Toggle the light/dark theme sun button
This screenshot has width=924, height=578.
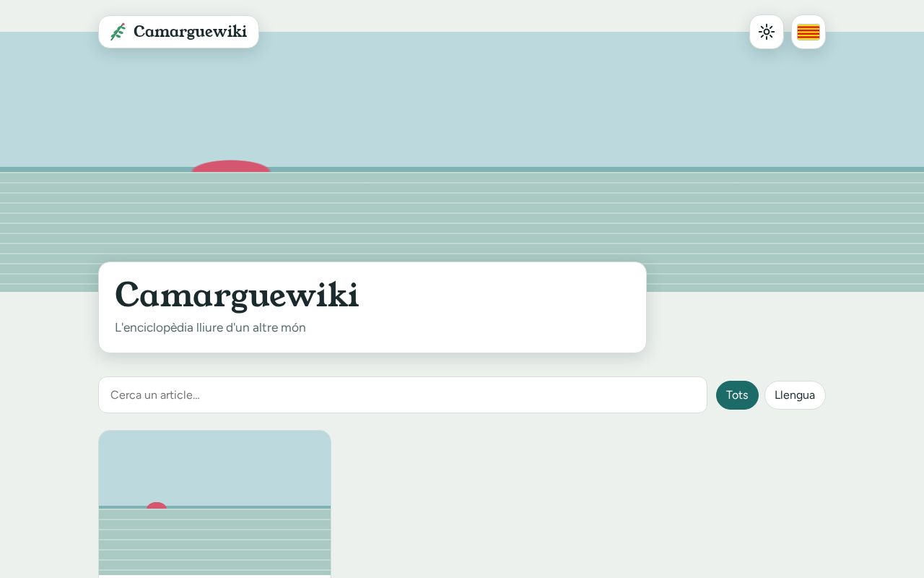tap(767, 32)
